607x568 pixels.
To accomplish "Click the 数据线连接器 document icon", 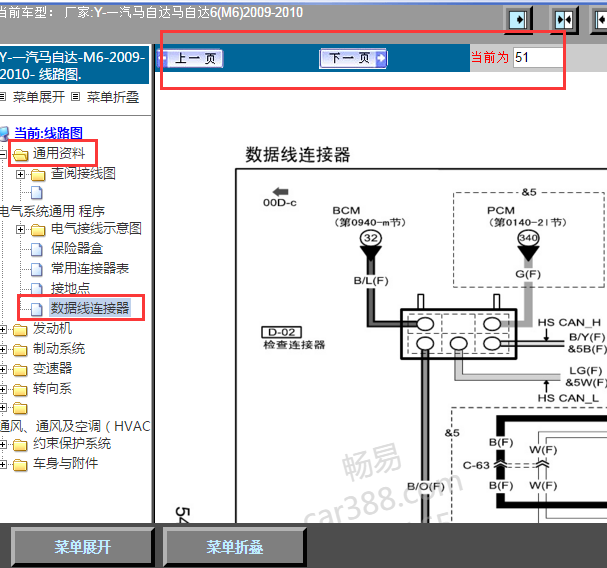I will pos(37,309).
